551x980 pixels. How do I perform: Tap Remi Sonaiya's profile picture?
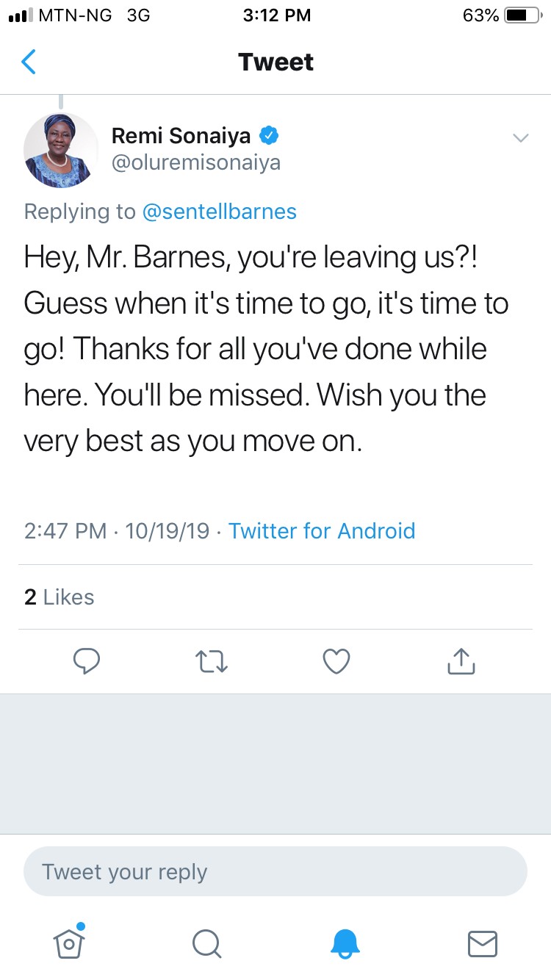(61, 151)
